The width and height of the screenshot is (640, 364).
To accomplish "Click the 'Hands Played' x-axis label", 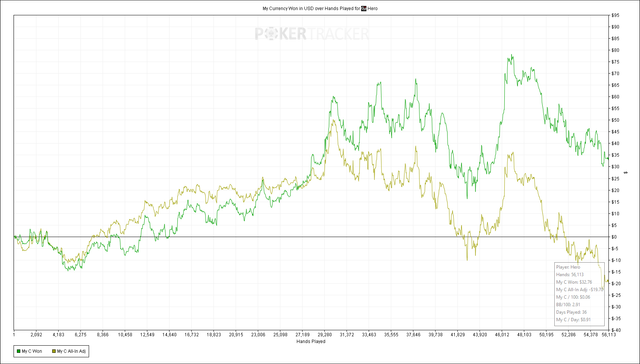I will coord(311,341).
